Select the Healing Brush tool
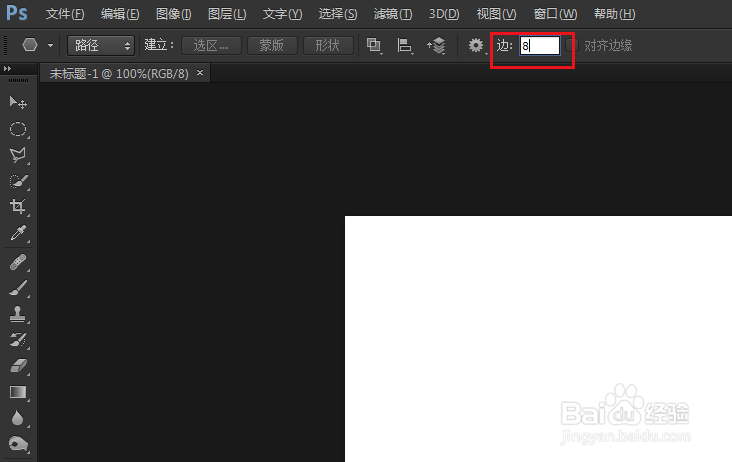 [x=18, y=262]
